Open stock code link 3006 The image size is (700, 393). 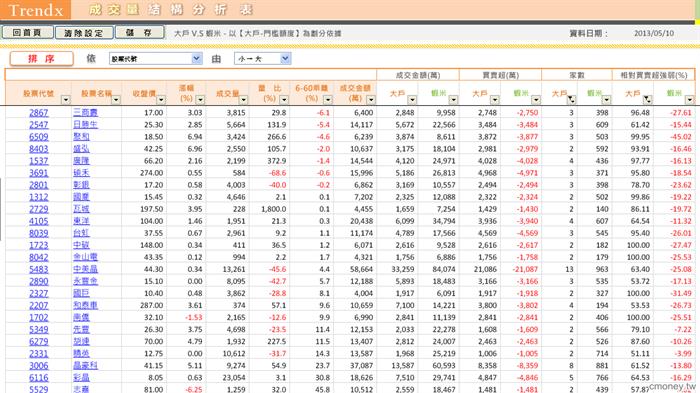pyautogui.click(x=38, y=366)
